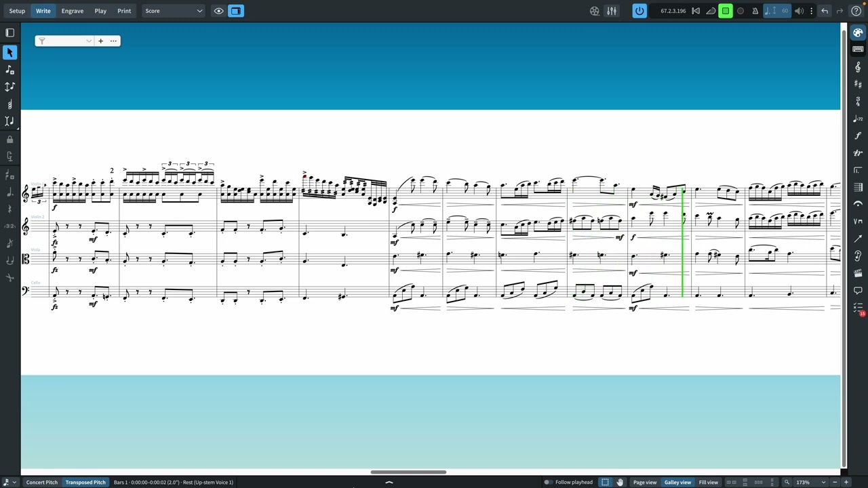Open the Holds and Pauses fermata panel

tap(858, 204)
